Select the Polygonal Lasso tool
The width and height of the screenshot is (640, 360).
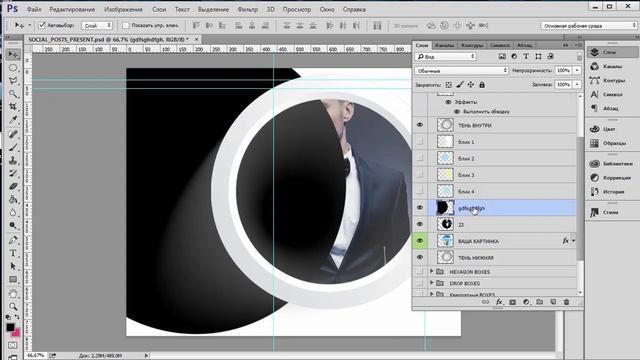(x=13, y=80)
